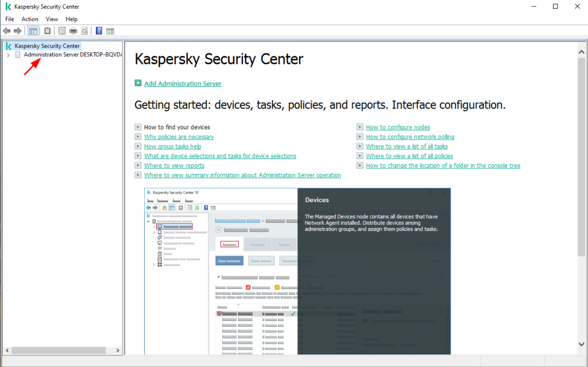Select the Kaspersky Security Center root node
The height and width of the screenshot is (367, 588).
(47, 46)
